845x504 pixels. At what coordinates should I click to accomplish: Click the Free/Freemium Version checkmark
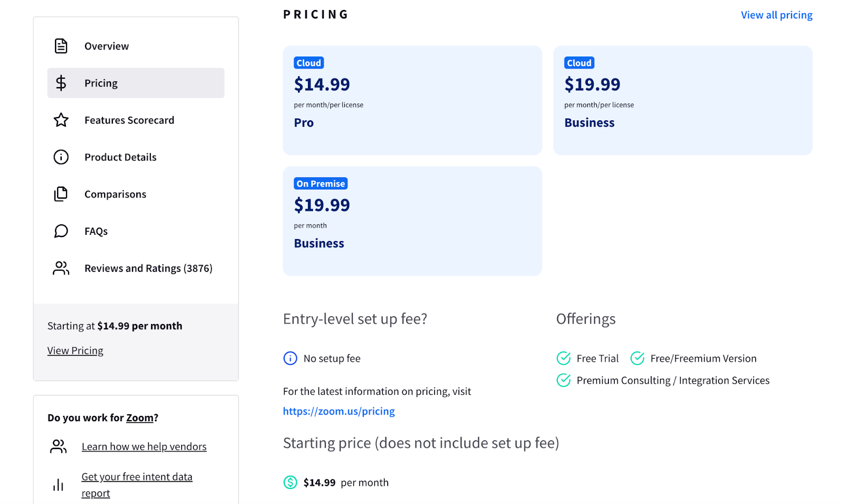click(x=637, y=358)
